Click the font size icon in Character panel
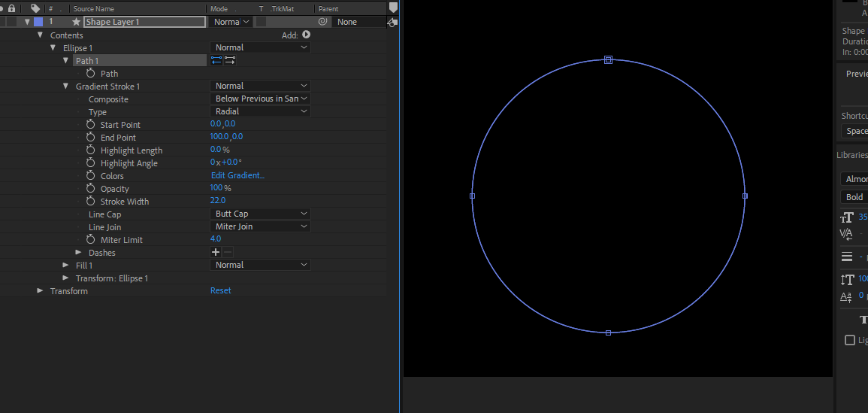Screen dimensions: 868x413 pos(847,217)
